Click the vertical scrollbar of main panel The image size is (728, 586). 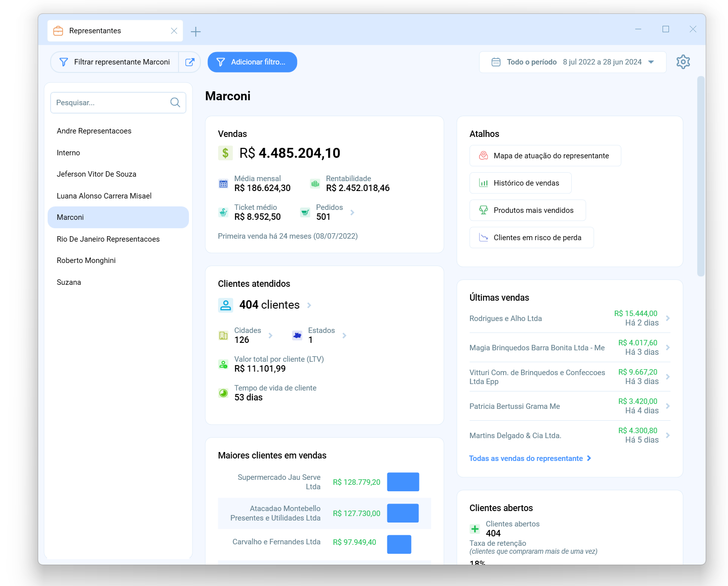click(701, 176)
